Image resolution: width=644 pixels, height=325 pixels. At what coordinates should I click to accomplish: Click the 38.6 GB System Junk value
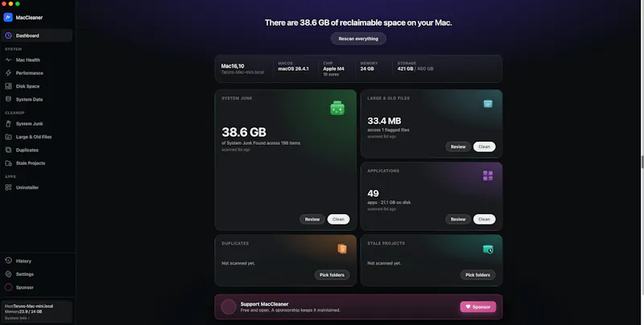pyautogui.click(x=244, y=132)
